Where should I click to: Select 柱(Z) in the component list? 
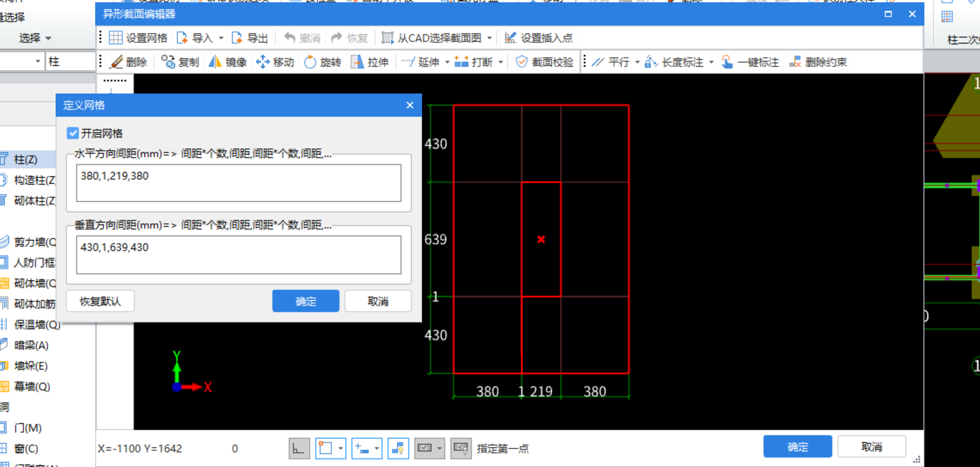point(26,159)
